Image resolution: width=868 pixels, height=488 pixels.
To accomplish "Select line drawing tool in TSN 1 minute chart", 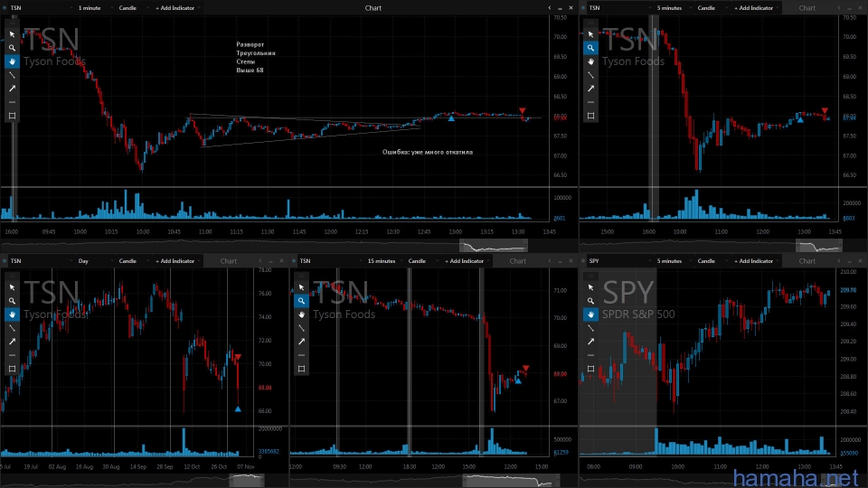I will click(12, 75).
